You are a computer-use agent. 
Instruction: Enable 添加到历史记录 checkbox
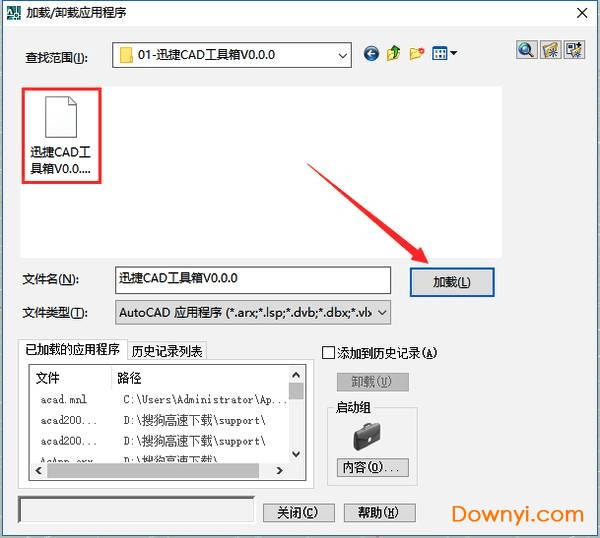tap(328, 353)
